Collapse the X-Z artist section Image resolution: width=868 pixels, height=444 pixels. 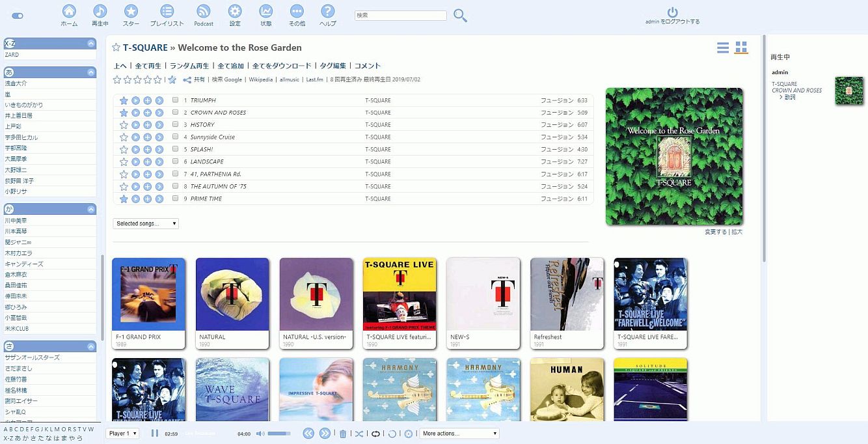[91, 44]
